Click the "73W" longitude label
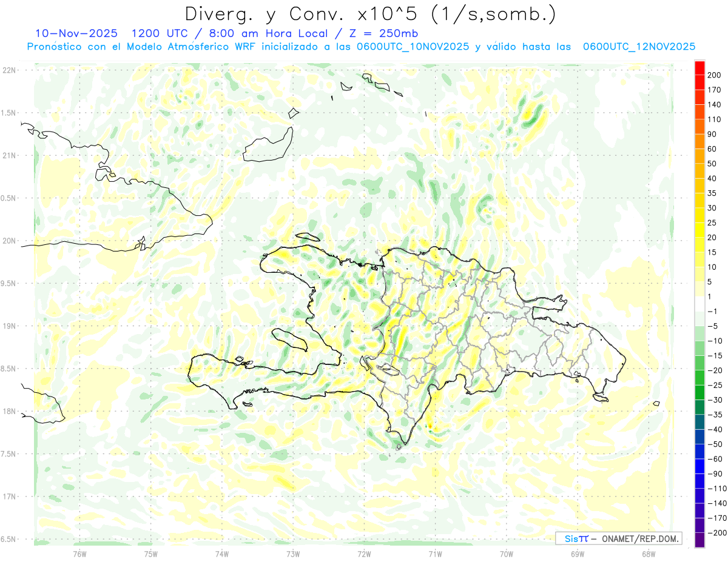The image size is (728, 562). pyautogui.click(x=293, y=554)
